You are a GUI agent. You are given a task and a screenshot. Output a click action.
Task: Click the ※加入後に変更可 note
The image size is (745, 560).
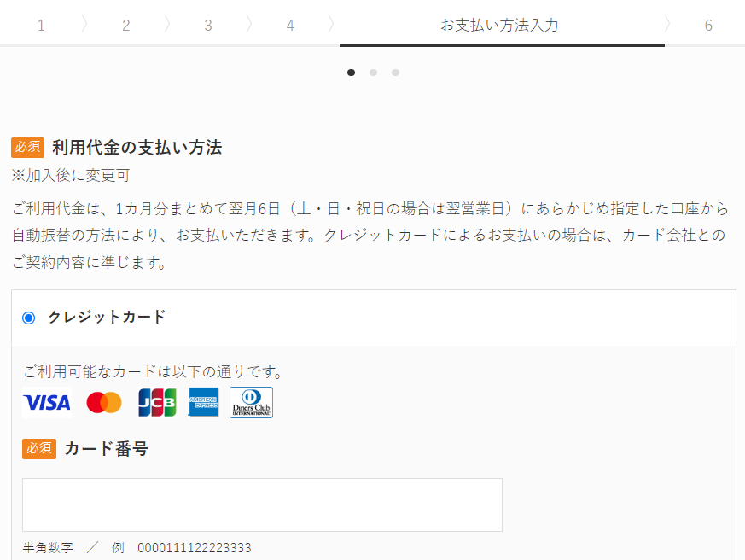pyautogui.click(x=71, y=175)
